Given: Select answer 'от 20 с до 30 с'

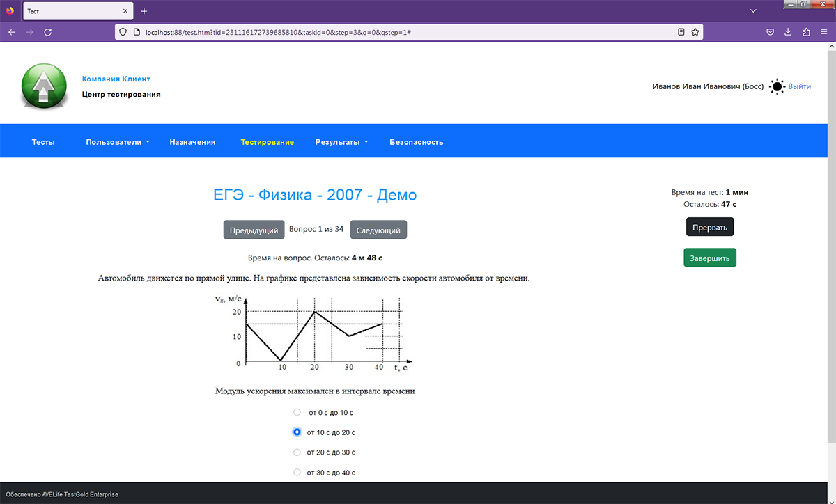Looking at the screenshot, I should (x=297, y=452).
